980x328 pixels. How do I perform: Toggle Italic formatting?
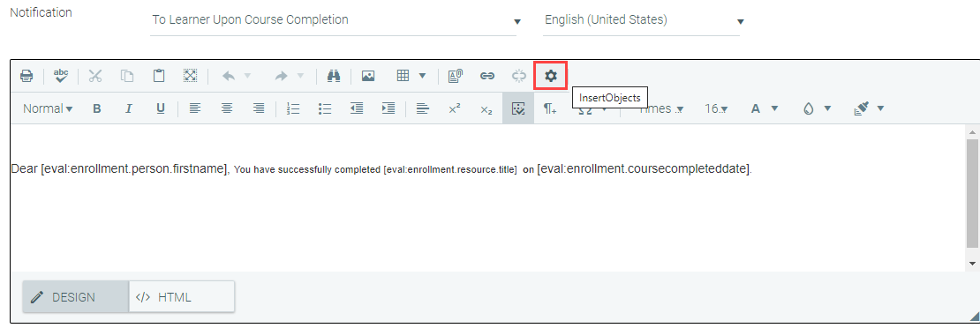[129, 108]
